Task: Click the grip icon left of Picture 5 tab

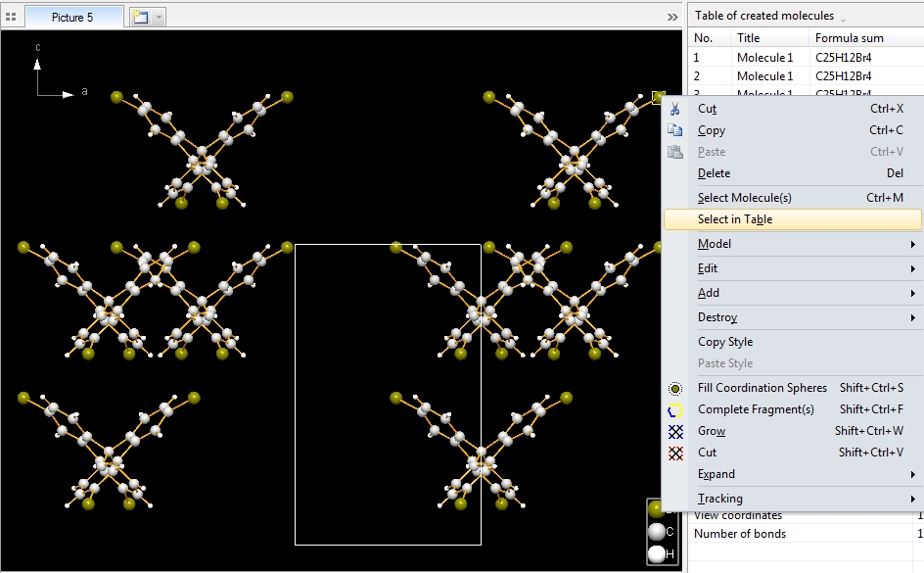Action: pyautogui.click(x=11, y=17)
